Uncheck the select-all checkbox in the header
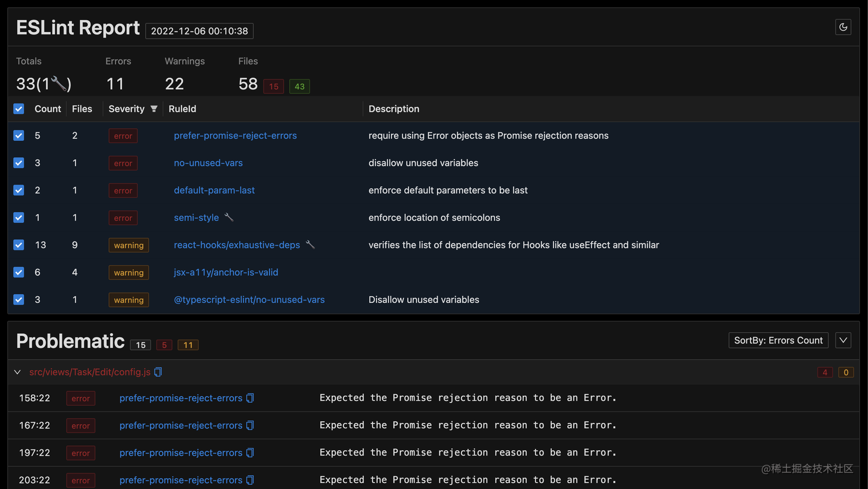868x489 pixels. [x=18, y=108]
